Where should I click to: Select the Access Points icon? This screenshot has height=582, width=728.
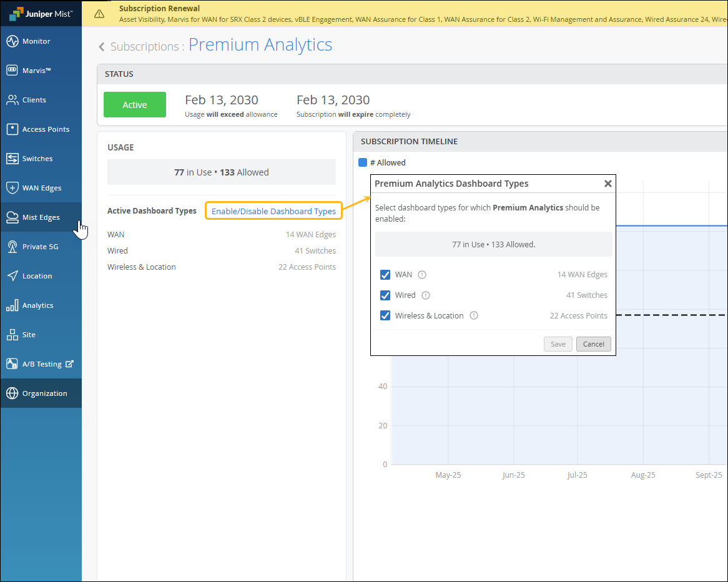coord(12,129)
